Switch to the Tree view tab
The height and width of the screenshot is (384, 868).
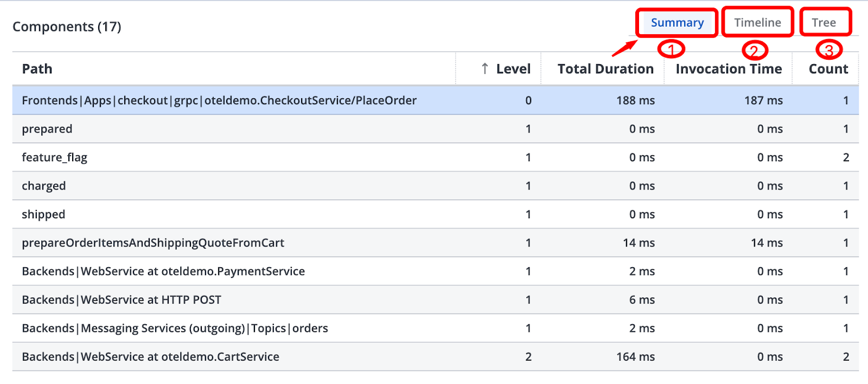824,23
